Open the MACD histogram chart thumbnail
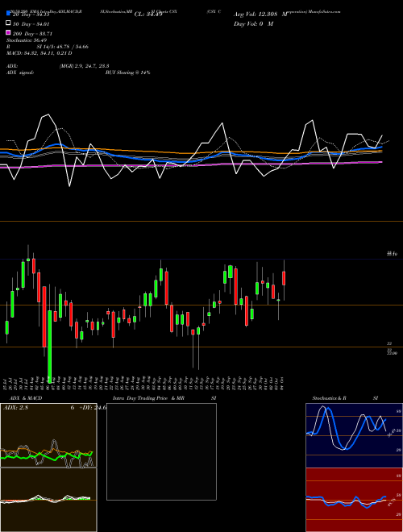 tap(48, 500)
